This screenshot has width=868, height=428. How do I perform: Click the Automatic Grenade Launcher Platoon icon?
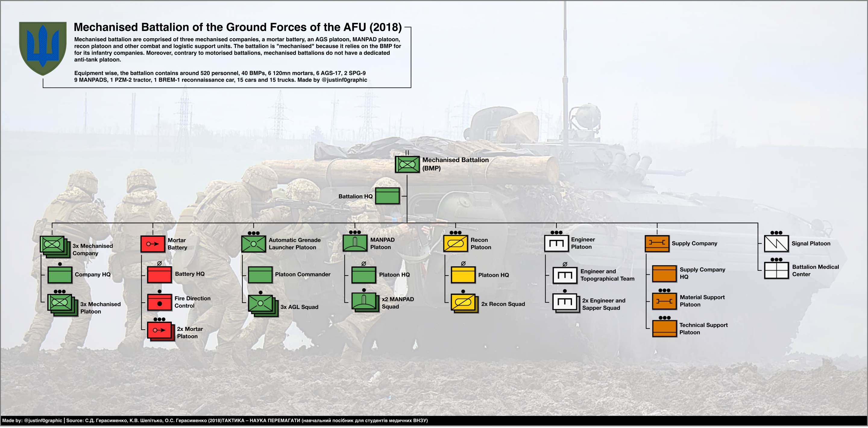click(x=253, y=244)
